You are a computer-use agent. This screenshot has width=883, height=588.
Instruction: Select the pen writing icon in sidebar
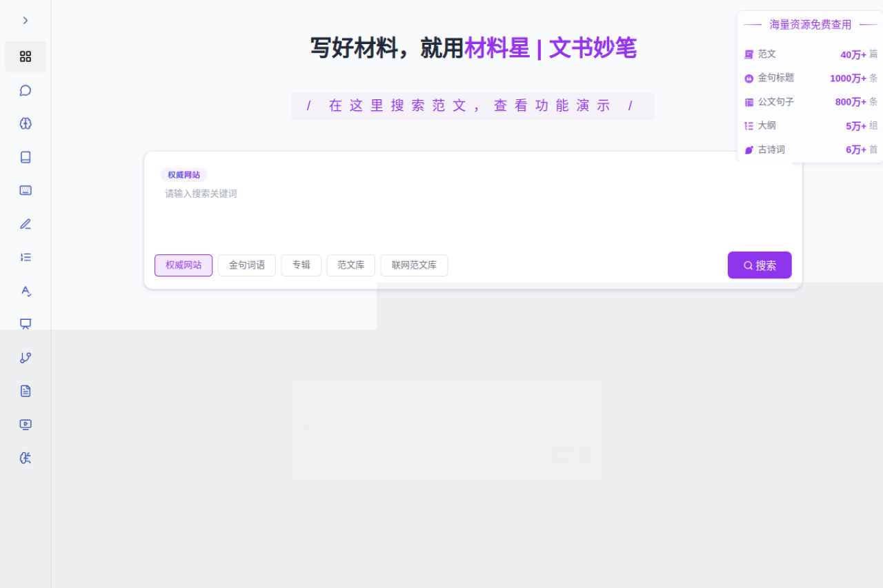tap(26, 224)
